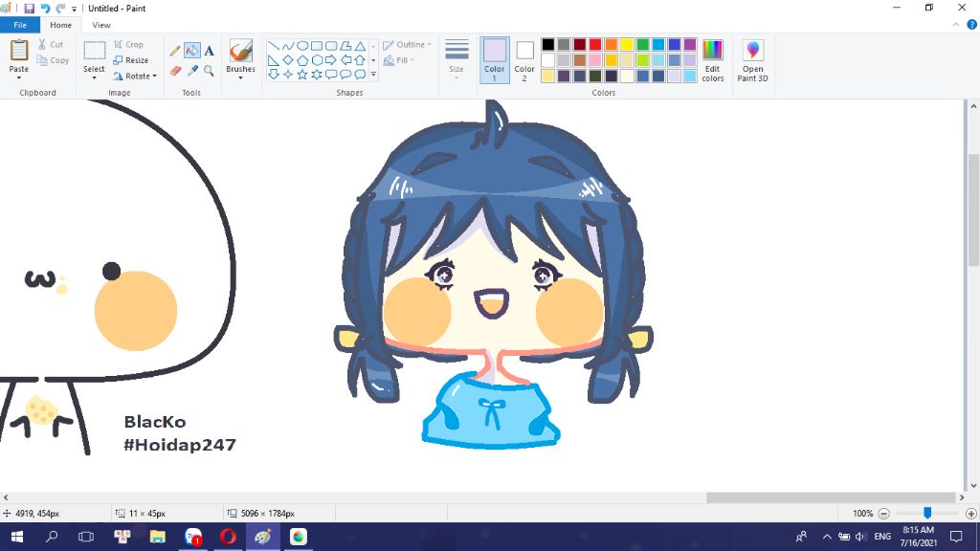The height and width of the screenshot is (551, 980).
Task: Activate Color 2 background selector
Action: click(524, 60)
